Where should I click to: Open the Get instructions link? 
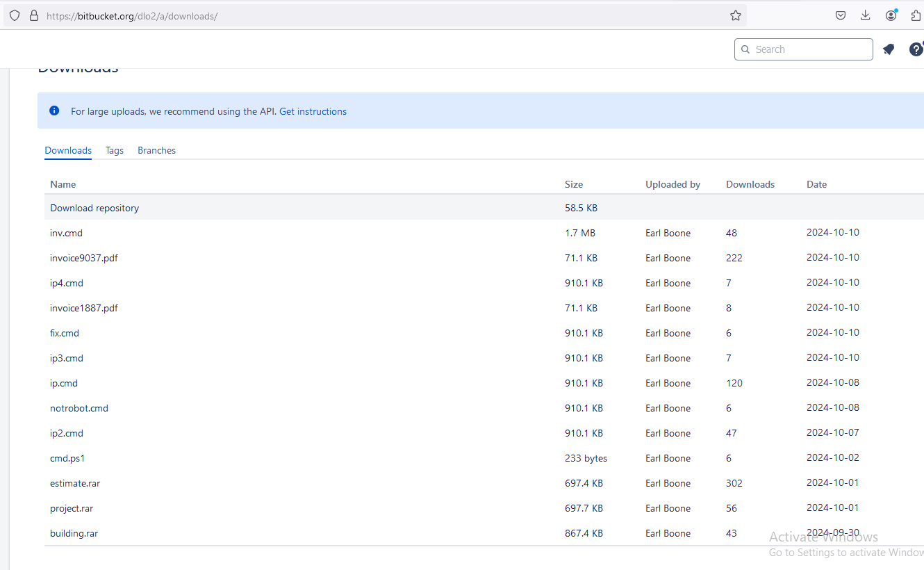tap(313, 111)
